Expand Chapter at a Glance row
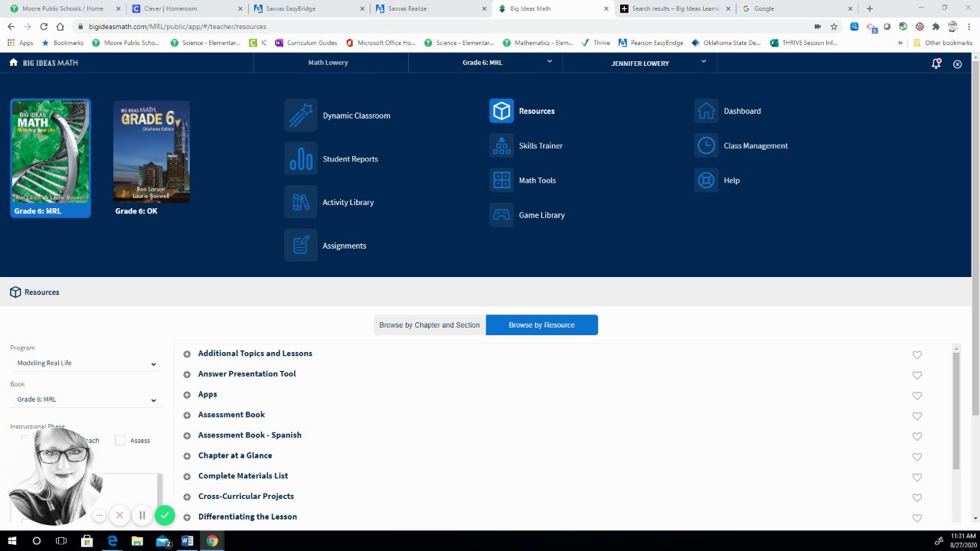980x551 pixels. tap(187, 456)
